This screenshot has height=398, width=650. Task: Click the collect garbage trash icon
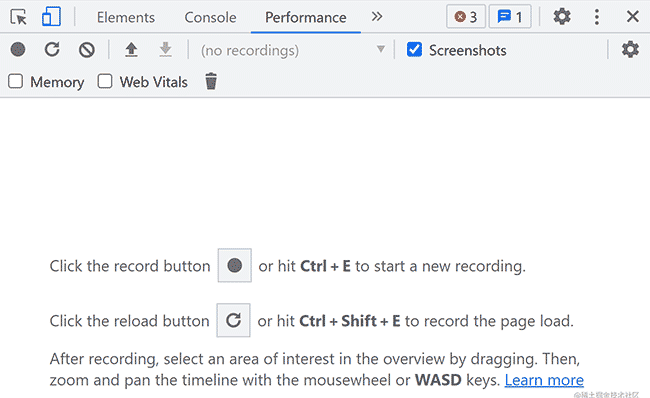pos(211,81)
